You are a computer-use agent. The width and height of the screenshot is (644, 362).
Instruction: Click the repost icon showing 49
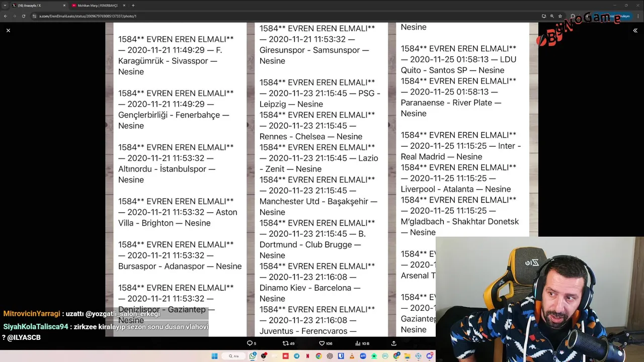[x=288, y=343]
